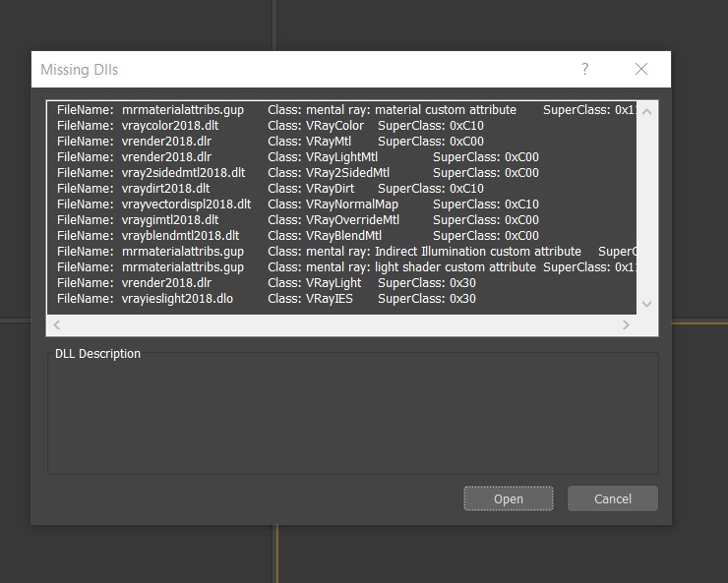This screenshot has width=728, height=583.
Task: Select the Indirect Illumination custom attribute row
Action: pos(342,252)
